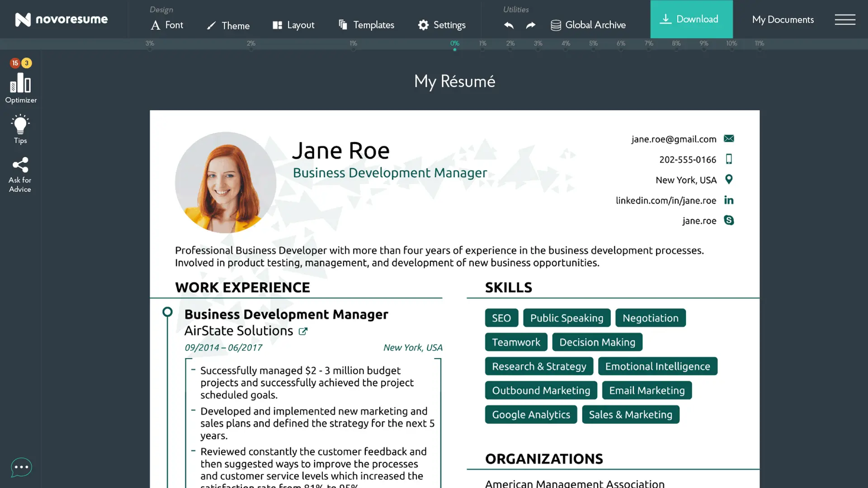Expand the Layout options
The height and width of the screenshot is (488, 868).
[293, 25]
